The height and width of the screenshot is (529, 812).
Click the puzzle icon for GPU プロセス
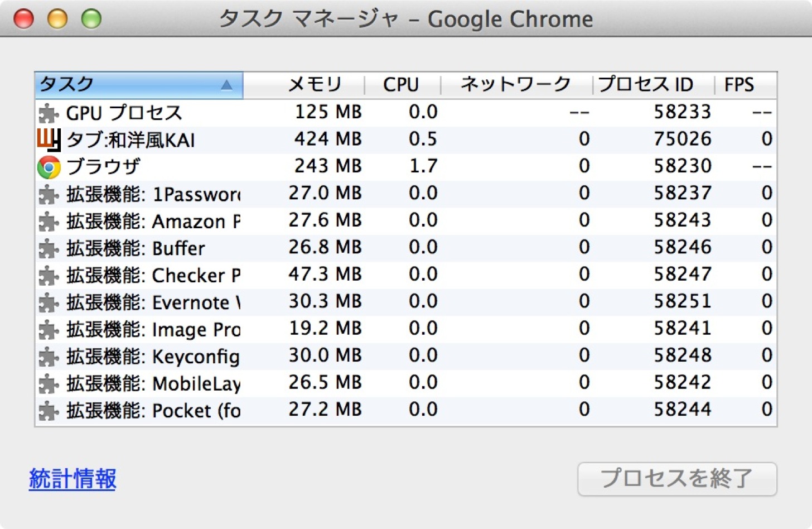(49, 113)
